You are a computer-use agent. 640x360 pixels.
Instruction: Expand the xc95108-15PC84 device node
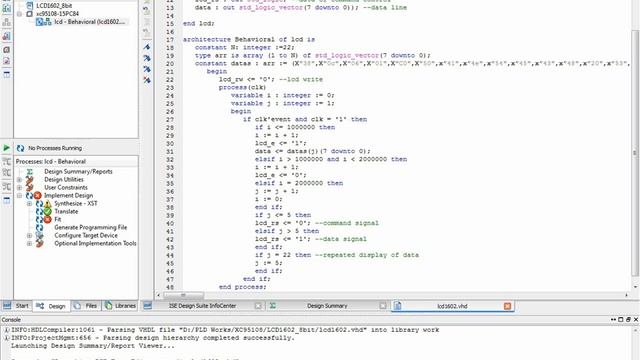coord(19,14)
